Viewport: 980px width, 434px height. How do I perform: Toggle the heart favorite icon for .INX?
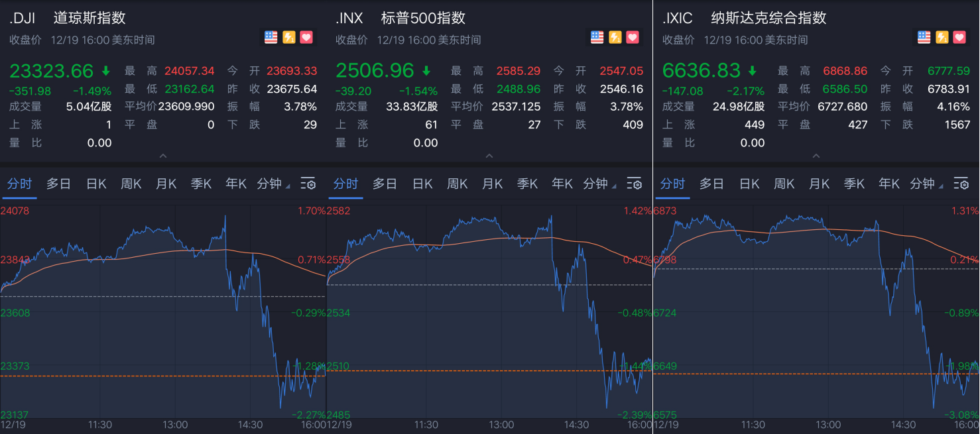633,37
